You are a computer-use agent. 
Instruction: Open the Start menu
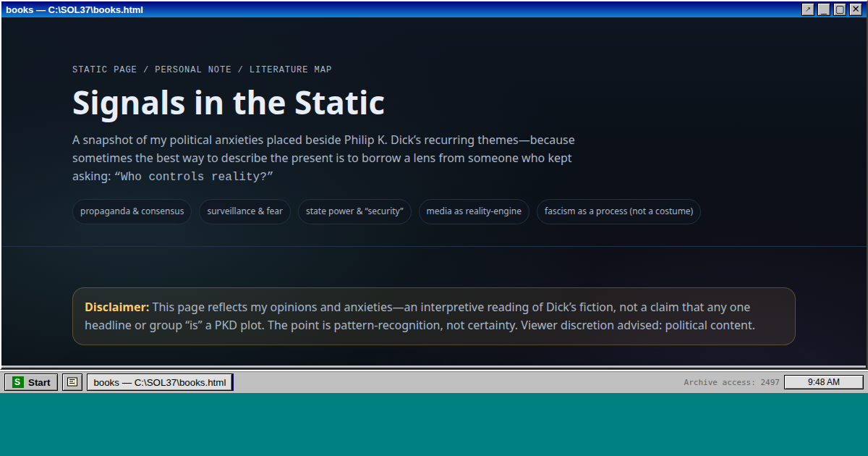[31, 382]
